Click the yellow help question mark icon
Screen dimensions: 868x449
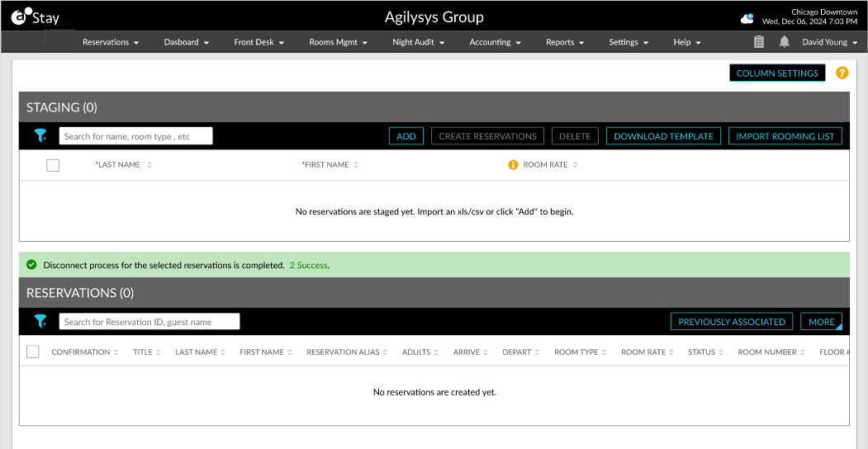[842, 73]
